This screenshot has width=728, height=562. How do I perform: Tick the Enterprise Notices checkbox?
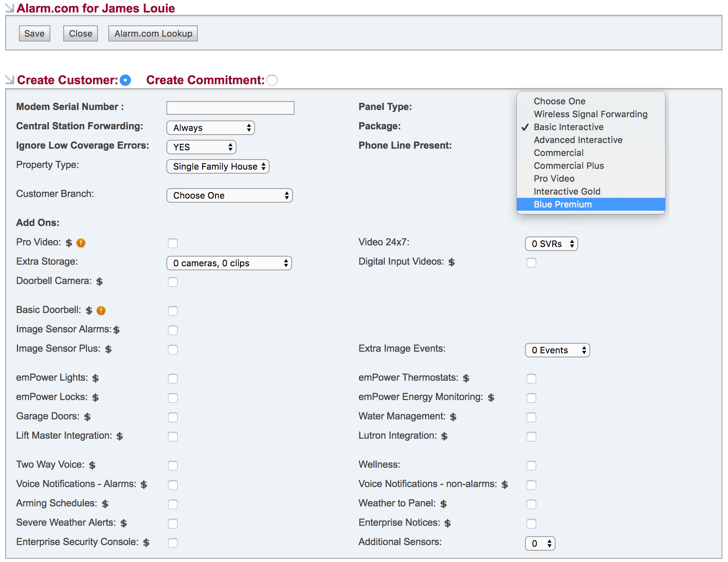click(531, 524)
